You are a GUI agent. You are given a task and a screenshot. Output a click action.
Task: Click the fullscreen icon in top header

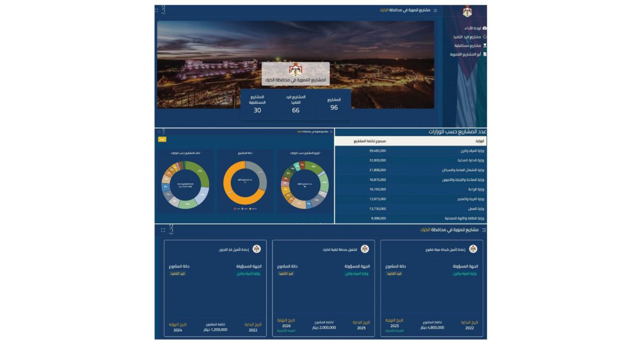156,10
